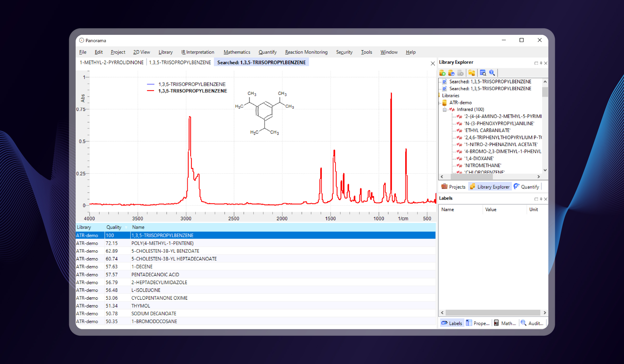Select the POLY(4-METHYL-1-PENTENE) result row
This screenshot has width=624, height=364.
[x=162, y=243]
